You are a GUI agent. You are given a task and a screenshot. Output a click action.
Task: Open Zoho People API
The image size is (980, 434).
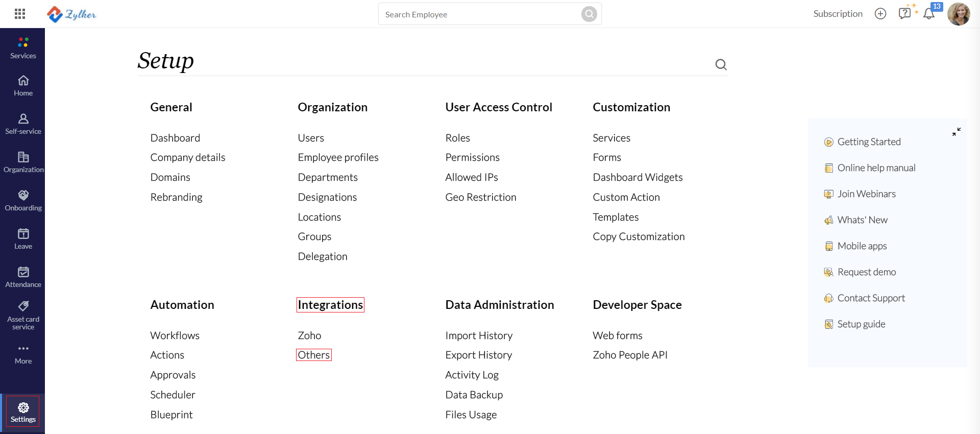coord(630,355)
